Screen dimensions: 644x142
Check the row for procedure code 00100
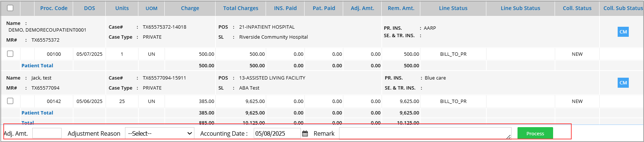[10, 54]
